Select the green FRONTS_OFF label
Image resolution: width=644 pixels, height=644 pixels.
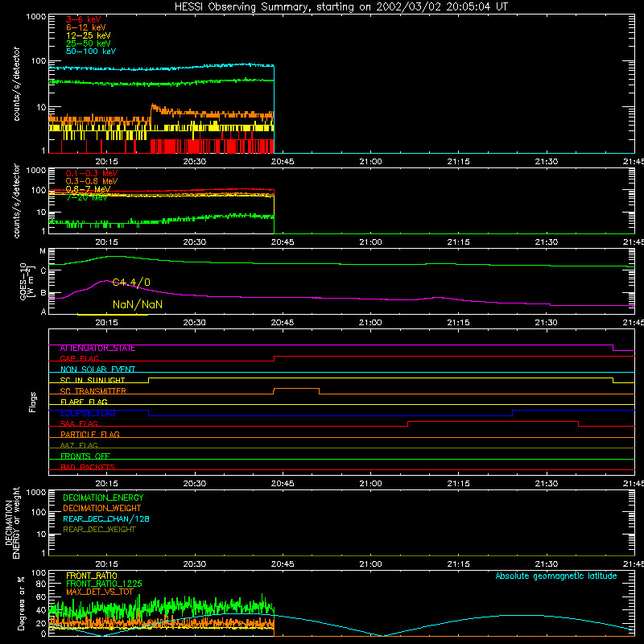(85, 456)
